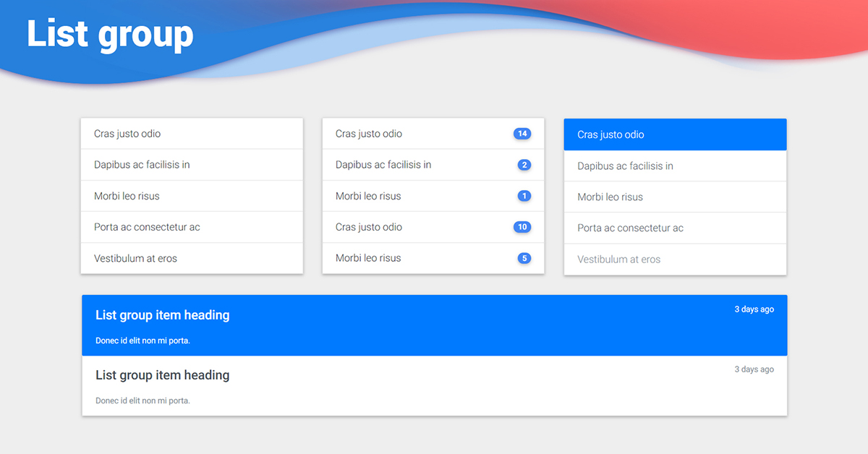The image size is (868, 454).
Task: Click the badge showing 1 next to Morbi leo risus
Action: [523, 195]
